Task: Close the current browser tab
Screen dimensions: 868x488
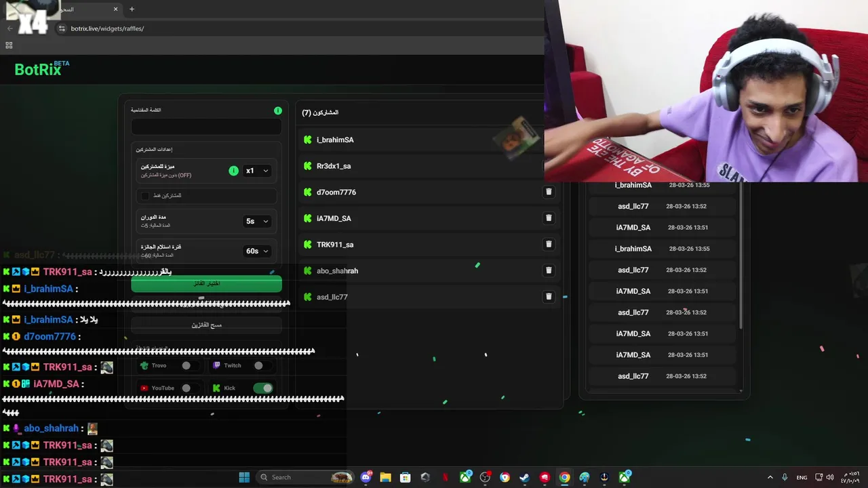Action: coord(115,9)
